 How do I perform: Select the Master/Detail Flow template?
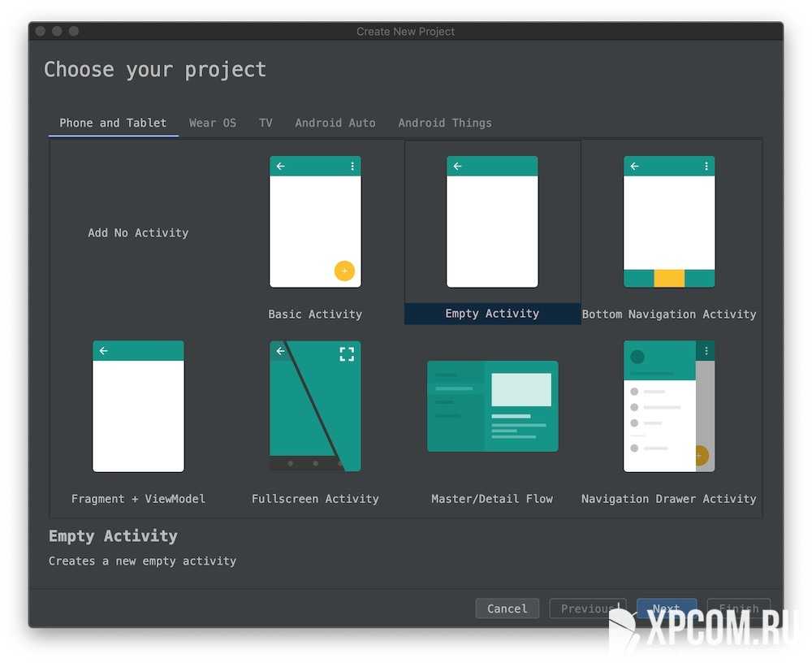point(492,406)
